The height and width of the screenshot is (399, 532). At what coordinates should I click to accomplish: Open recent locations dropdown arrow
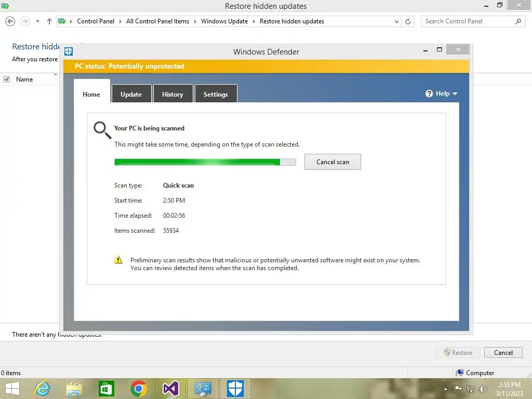[37, 21]
